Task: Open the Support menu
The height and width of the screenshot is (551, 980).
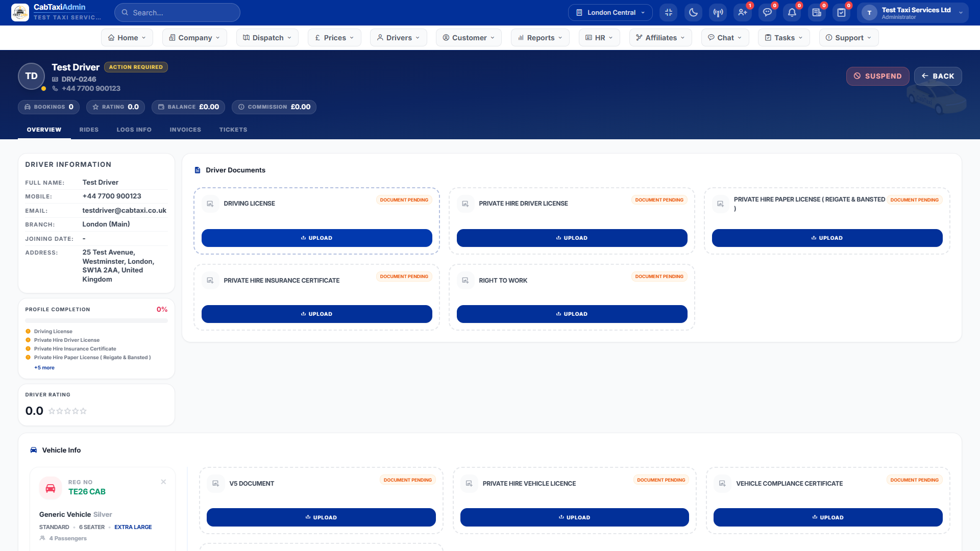Action: tap(849, 37)
